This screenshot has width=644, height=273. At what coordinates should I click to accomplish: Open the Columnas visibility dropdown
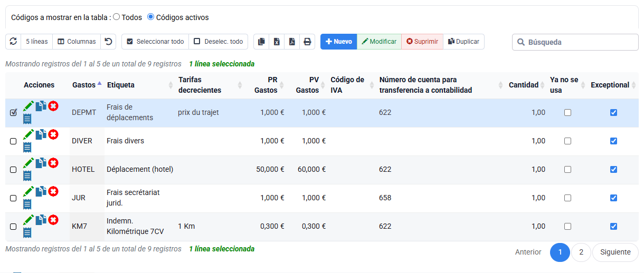[x=77, y=42]
